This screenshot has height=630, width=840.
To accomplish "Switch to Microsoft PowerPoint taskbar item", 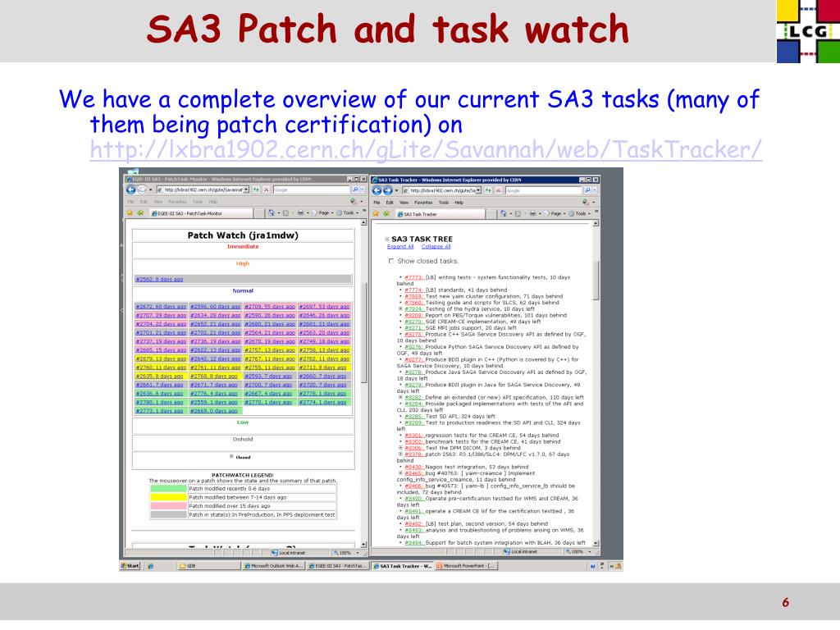I will coord(466,566).
